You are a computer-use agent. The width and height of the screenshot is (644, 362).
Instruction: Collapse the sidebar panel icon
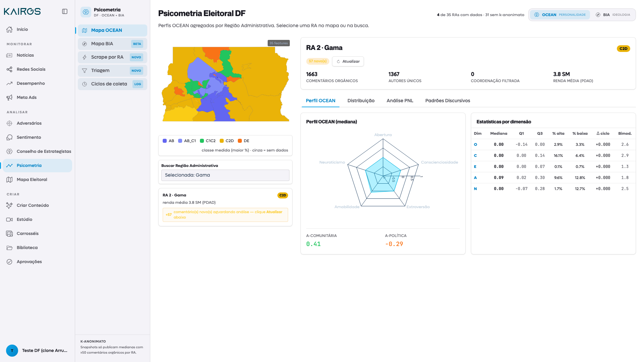65,11
